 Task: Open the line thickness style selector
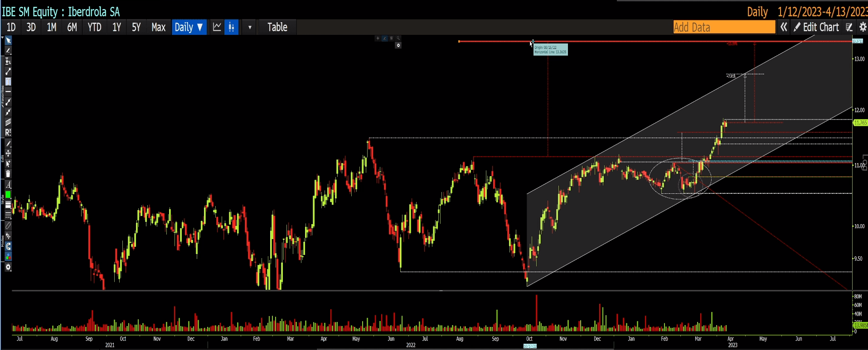[8, 205]
